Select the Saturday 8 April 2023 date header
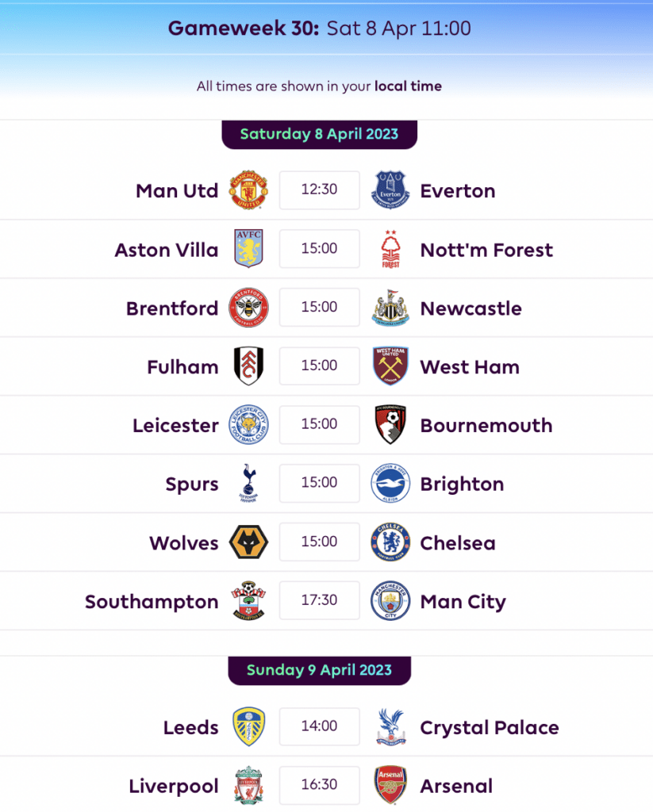This screenshot has width=653, height=812. point(319,134)
